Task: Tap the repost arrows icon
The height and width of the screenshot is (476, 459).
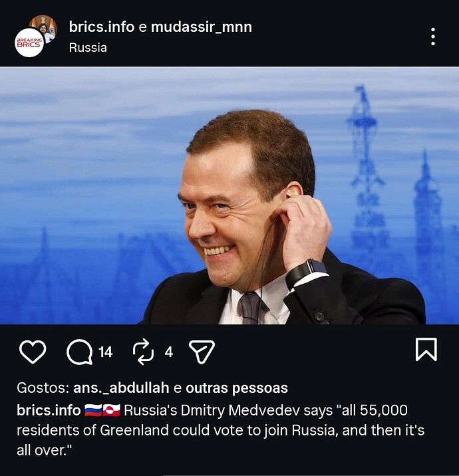Action: 143,352
